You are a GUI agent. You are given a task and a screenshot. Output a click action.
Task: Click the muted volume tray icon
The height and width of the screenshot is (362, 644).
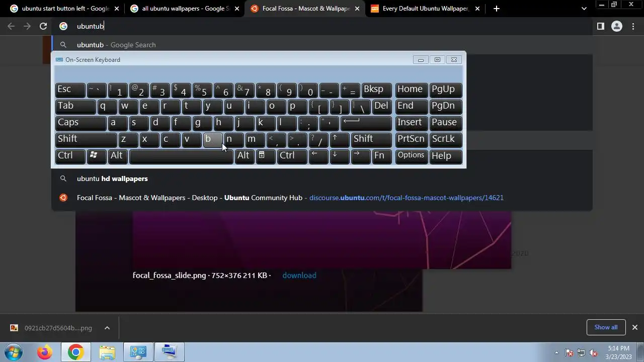[594, 352]
